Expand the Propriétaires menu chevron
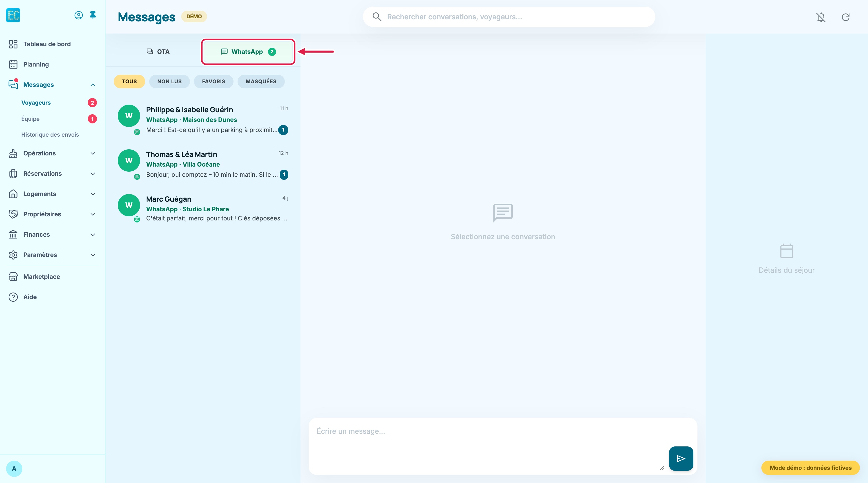The height and width of the screenshot is (483, 868). pos(93,214)
